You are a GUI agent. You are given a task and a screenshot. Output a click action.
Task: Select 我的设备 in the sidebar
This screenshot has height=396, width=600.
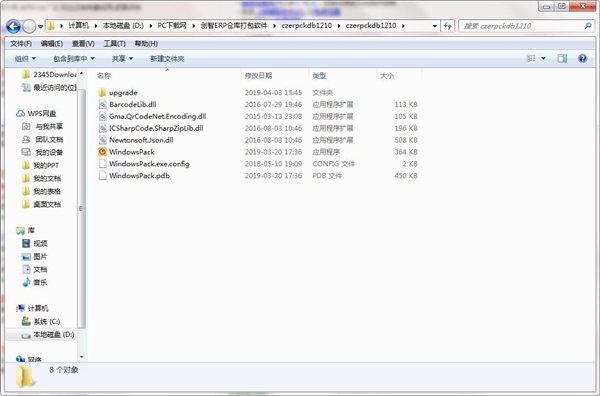(x=42, y=152)
